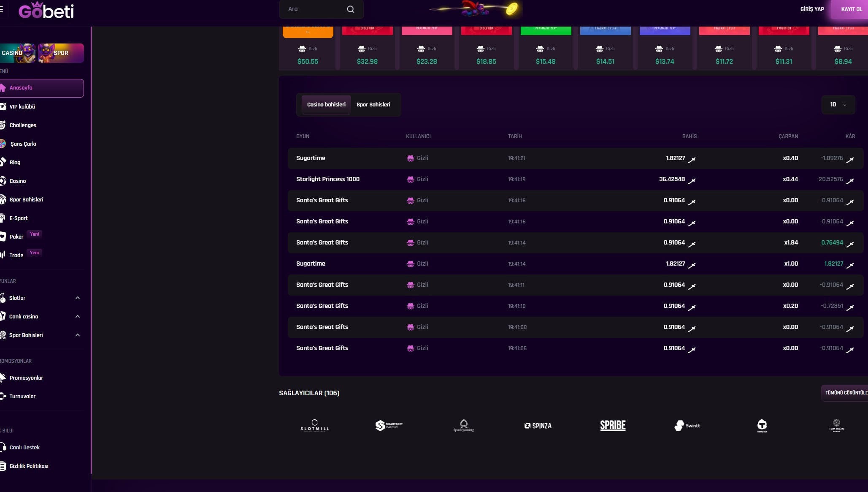Image resolution: width=868 pixels, height=492 pixels.
Task: Select the Casino bahisleri tab
Action: [x=326, y=104]
